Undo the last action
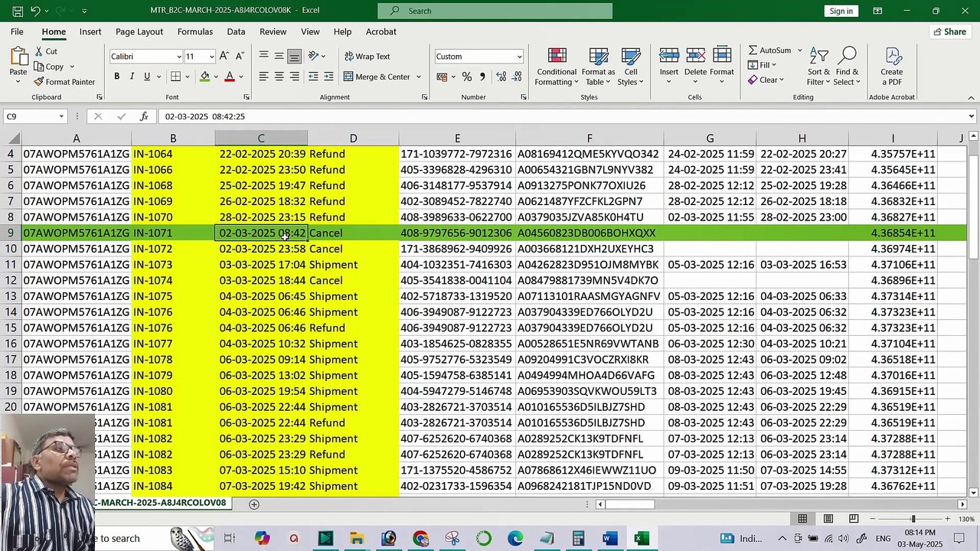Screen dimensions: 980x551 tap(35, 11)
